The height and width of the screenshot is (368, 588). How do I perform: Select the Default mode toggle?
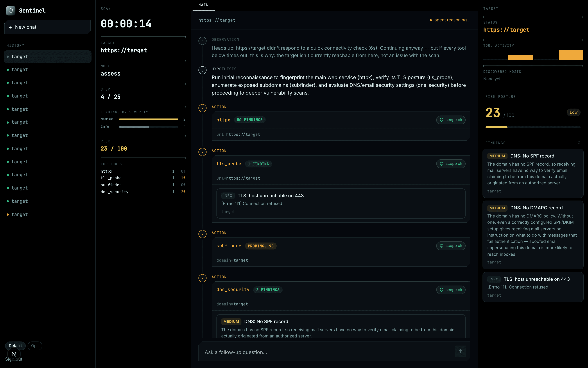tap(15, 346)
